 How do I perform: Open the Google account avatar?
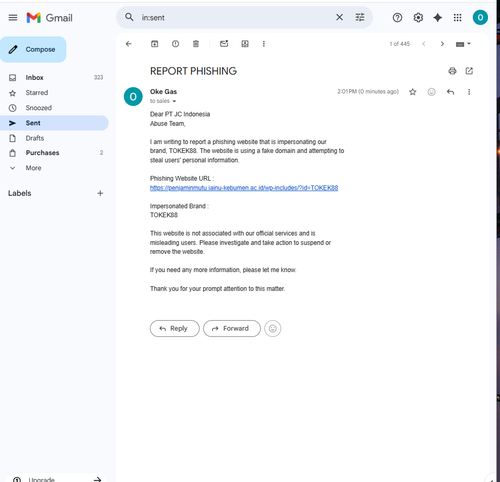point(480,17)
